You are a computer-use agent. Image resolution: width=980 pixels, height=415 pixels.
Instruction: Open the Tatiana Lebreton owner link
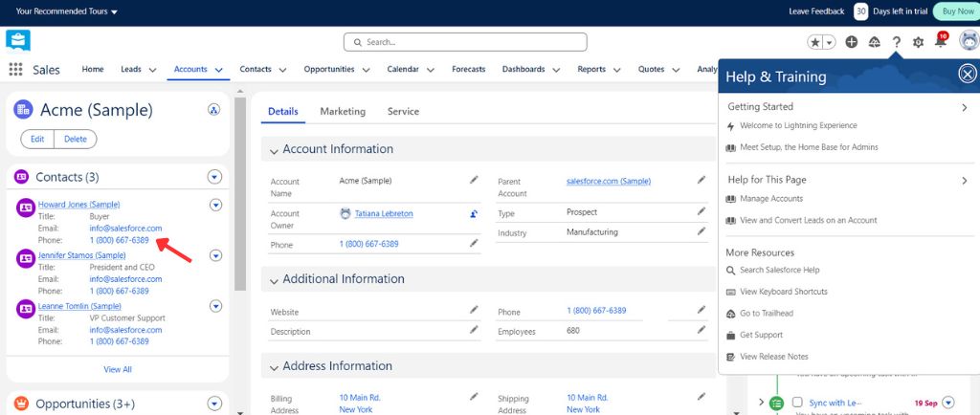[x=384, y=213]
